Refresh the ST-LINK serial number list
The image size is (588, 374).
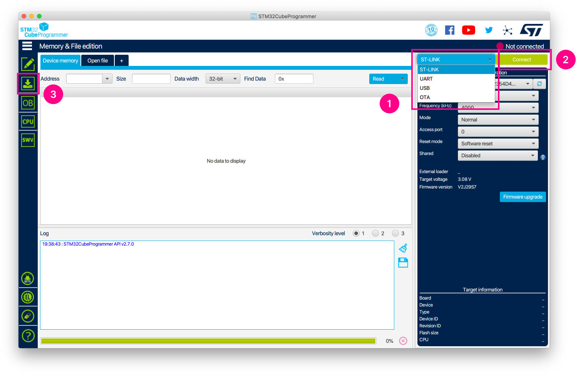(x=539, y=84)
